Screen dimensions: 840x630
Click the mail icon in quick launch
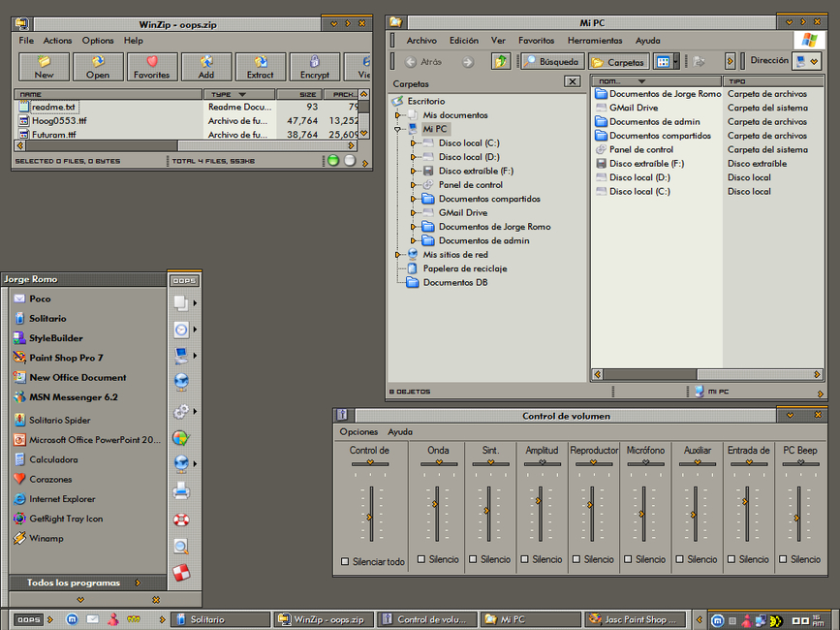[x=92, y=619]
